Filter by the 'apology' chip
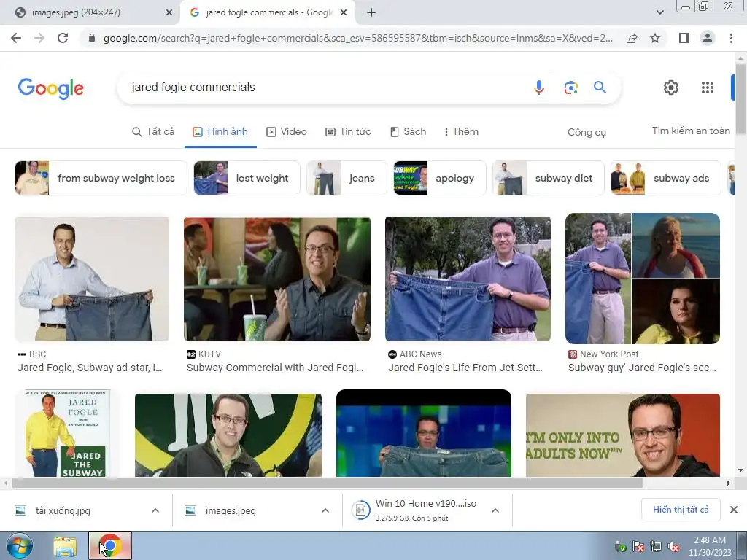Image resolution: width=747 pixels, height=560 pixels. click(x=439, y=178)
